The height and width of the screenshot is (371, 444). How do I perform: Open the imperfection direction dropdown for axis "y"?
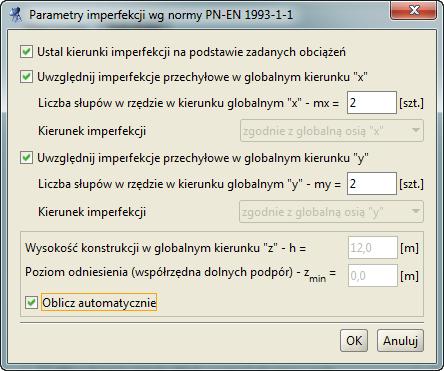[x=332, y=212]
